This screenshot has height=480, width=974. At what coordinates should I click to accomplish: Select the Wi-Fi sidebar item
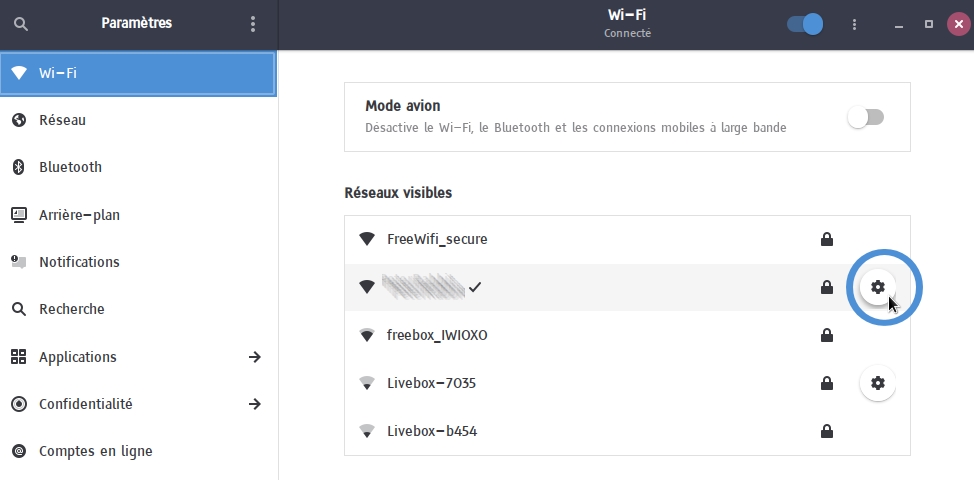point(138,73)
